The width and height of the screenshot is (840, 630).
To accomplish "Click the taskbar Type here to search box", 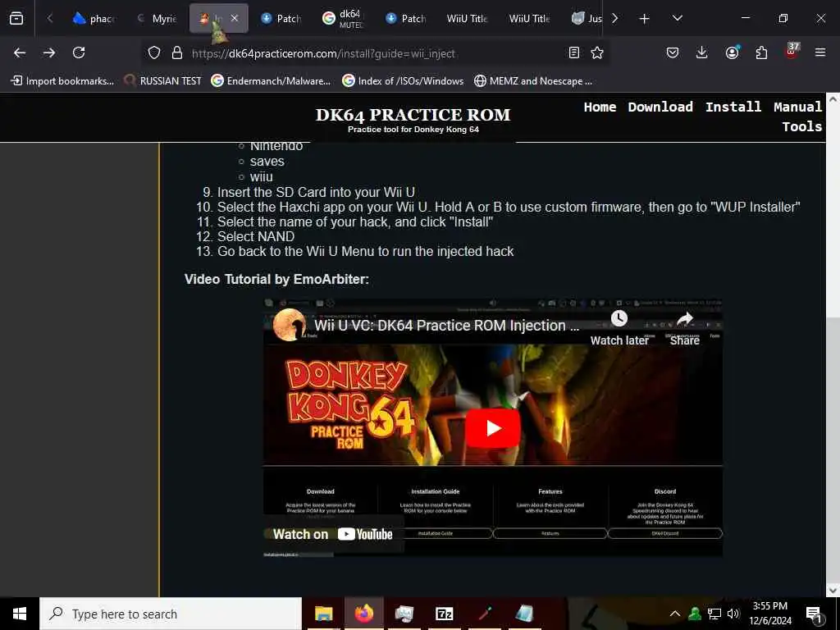I will pos(171,614).
